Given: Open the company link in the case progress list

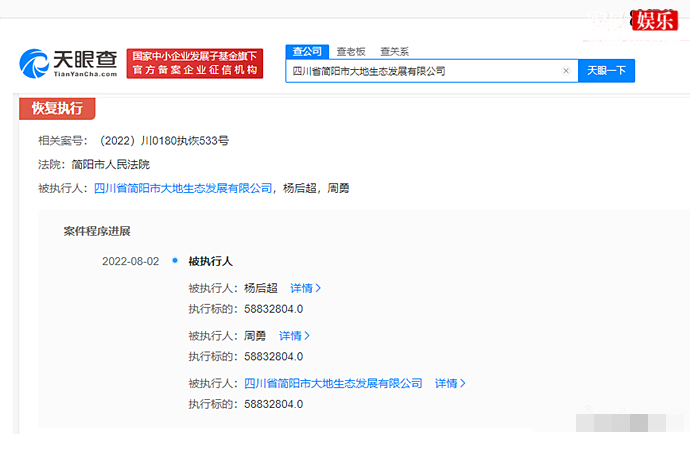Looking at the screenshot, I should [x=333, y=383].
